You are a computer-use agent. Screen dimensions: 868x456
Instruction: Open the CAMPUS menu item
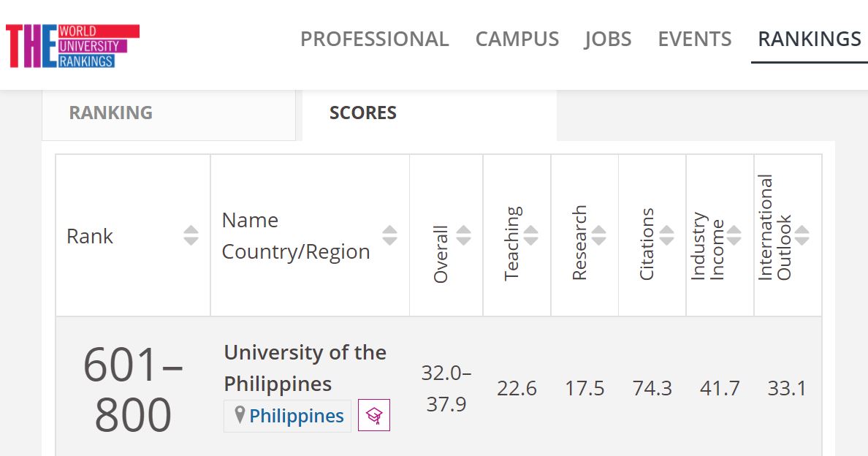click(517, 39)
